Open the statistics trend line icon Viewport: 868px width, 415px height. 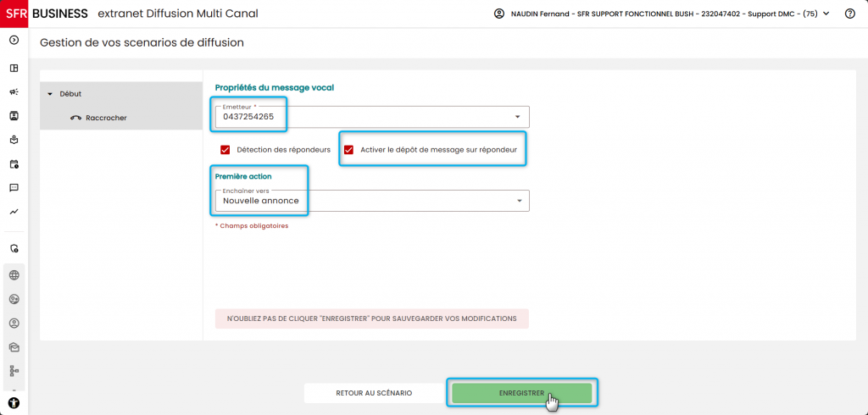click(14, 212)
